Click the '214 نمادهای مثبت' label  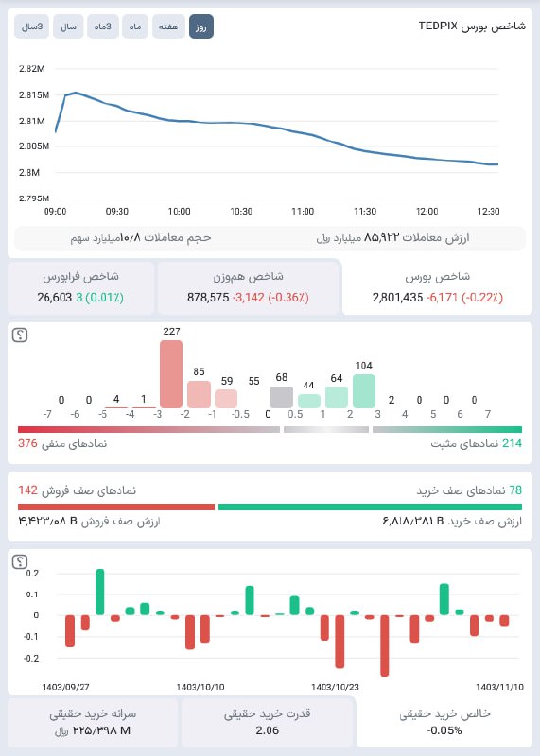477,443
